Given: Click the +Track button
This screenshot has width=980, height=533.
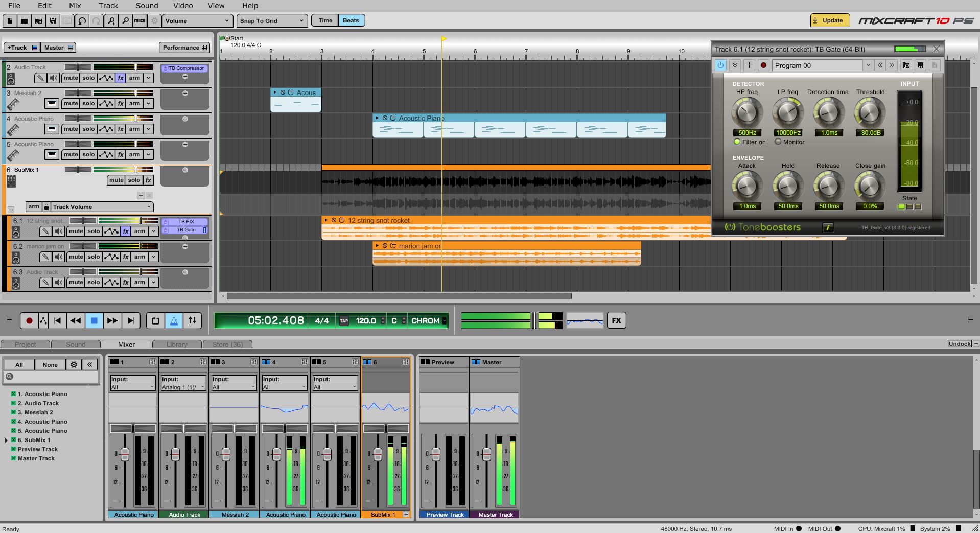Looking at the screenshot, I should [x=22, y=48].
